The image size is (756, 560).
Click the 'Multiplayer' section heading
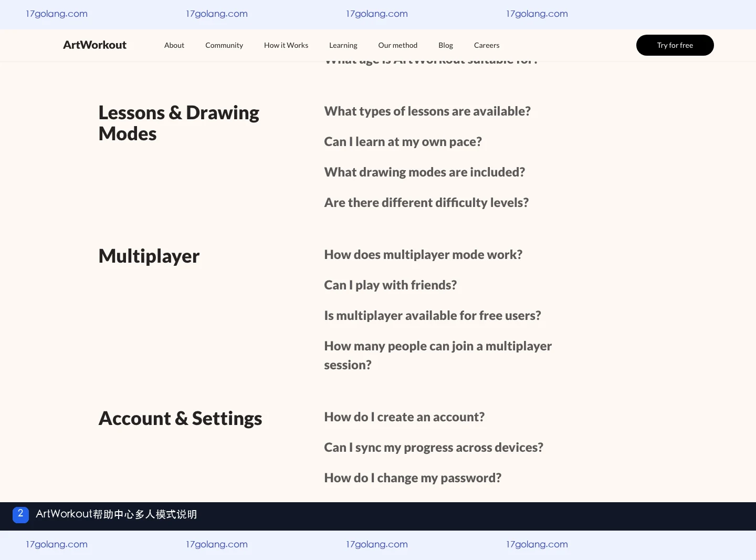click(x=149, y=256)
